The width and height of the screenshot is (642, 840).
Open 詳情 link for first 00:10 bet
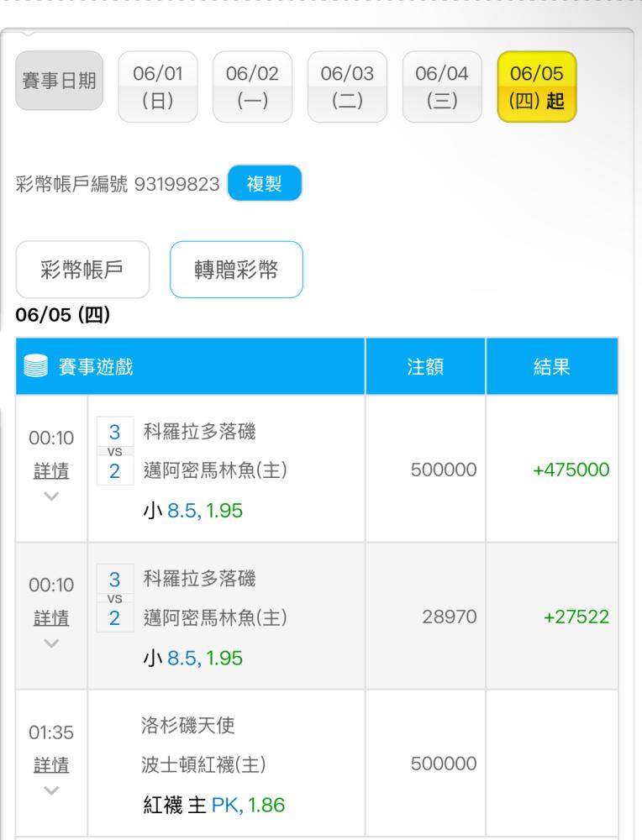pos(51,471)
